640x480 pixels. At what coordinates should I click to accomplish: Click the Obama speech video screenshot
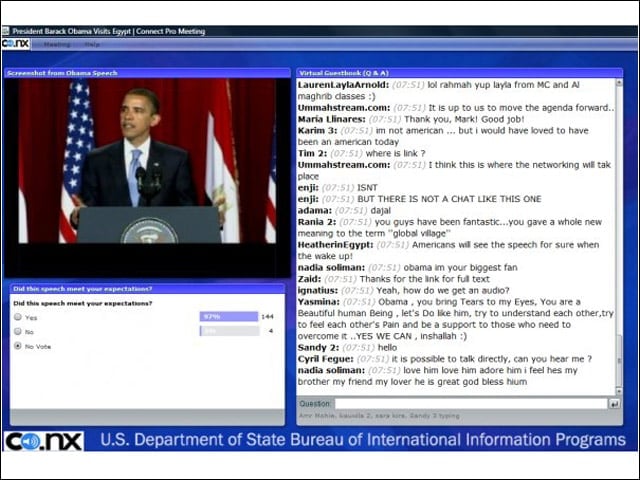click(147, 161)
